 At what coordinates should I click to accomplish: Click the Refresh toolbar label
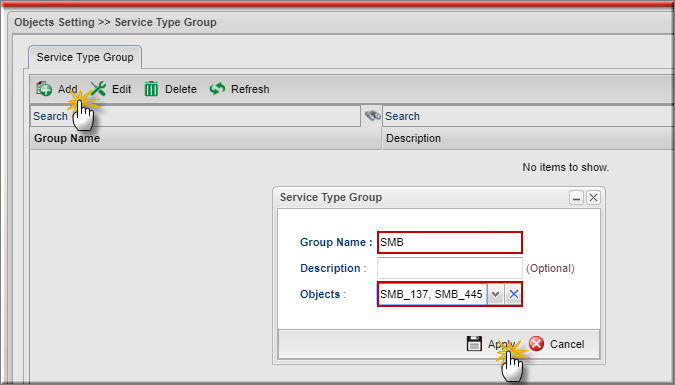[x=250, y=89]
